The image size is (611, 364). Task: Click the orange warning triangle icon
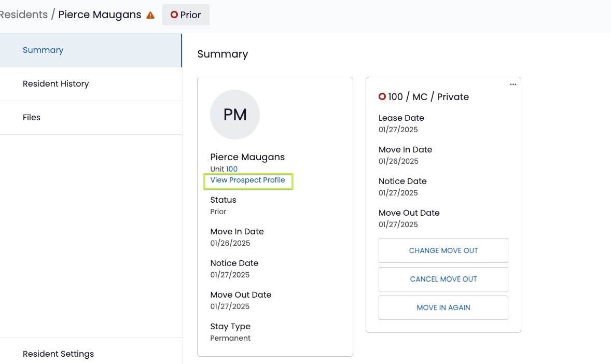(150, 15)
